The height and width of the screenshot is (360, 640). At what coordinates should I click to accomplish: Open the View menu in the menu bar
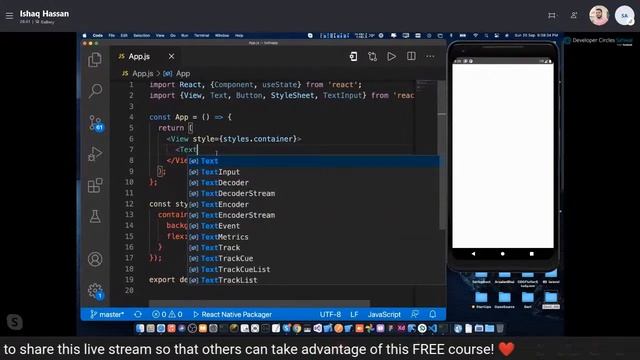pos(160,36)
